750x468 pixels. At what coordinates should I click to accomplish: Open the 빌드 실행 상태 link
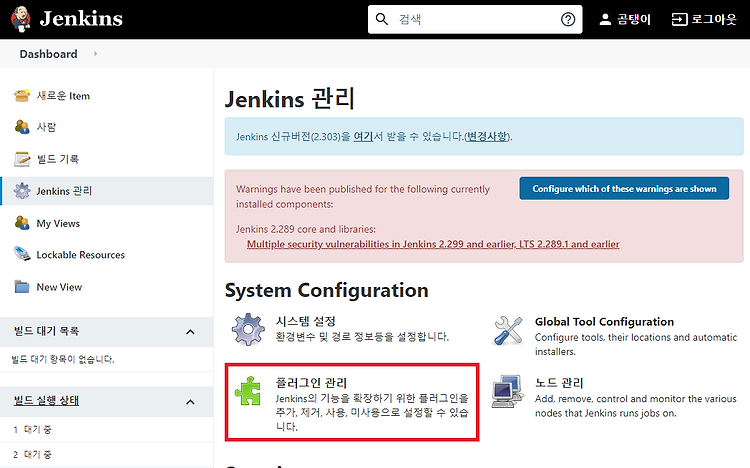click(46, 401)
